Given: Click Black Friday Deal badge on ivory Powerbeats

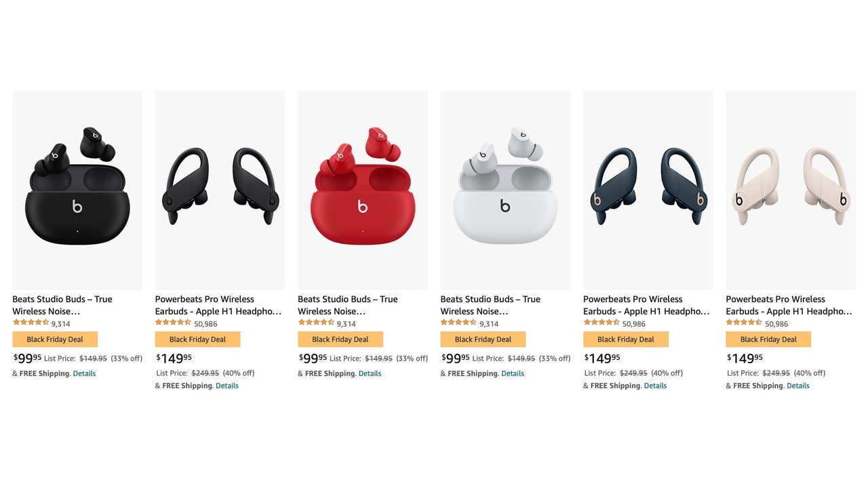Looking at the screenshot, I should click(768, 340).
